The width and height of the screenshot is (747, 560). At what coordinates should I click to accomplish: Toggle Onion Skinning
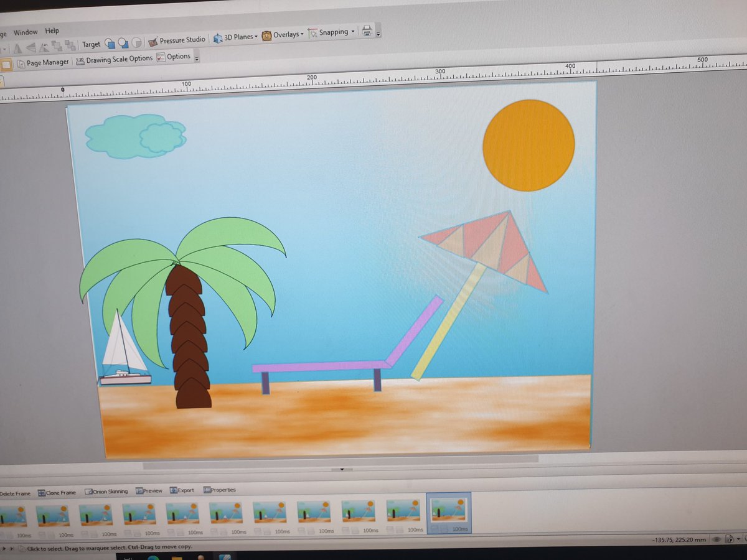106,492
